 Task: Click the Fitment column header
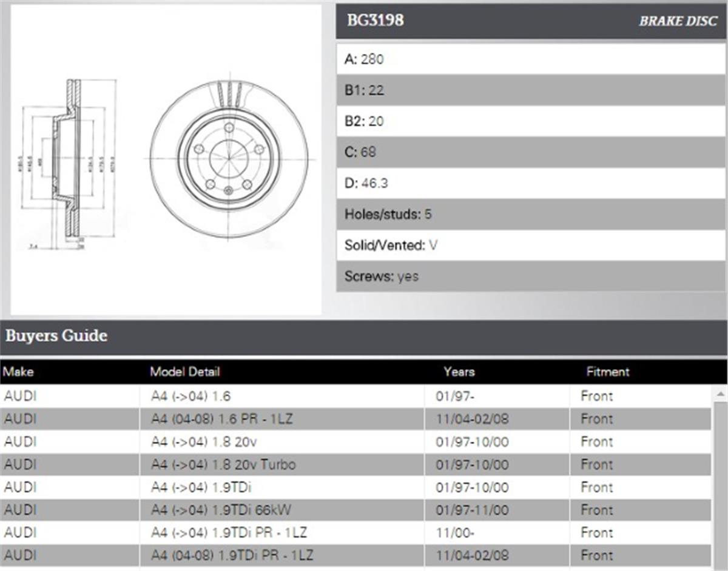(x=608, y=372)
